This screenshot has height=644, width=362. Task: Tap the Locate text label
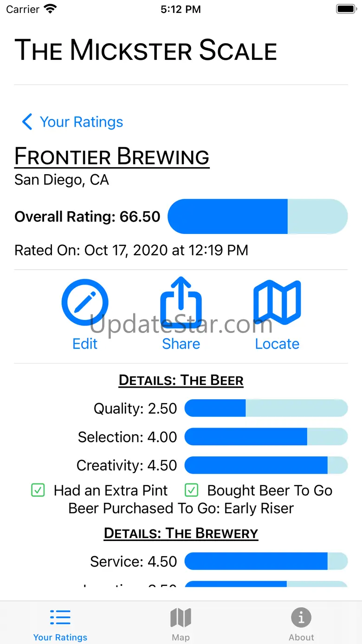277,344
